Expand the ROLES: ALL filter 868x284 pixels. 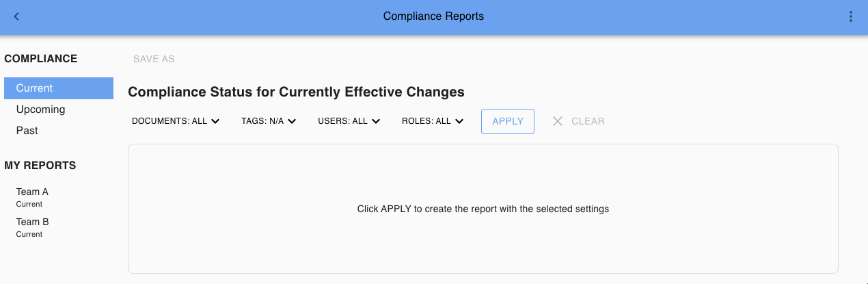tap(426, 121)
